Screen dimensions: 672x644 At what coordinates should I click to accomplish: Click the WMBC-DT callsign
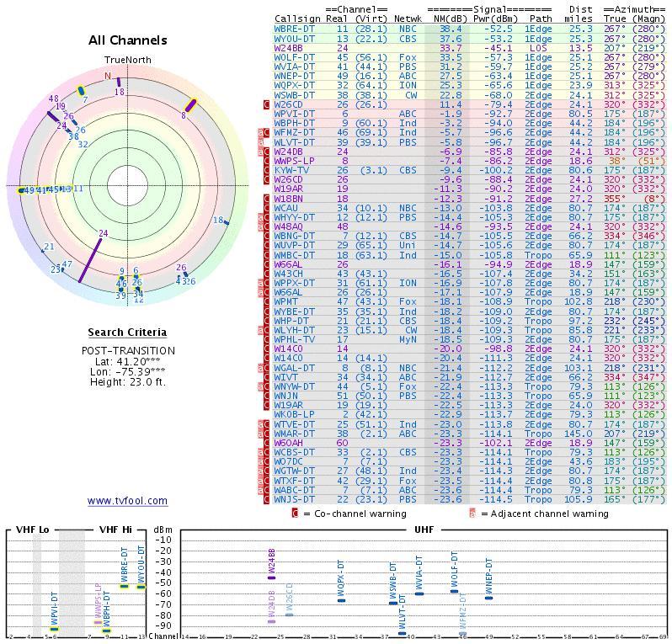pyautogui.click(x=295, y=255)
